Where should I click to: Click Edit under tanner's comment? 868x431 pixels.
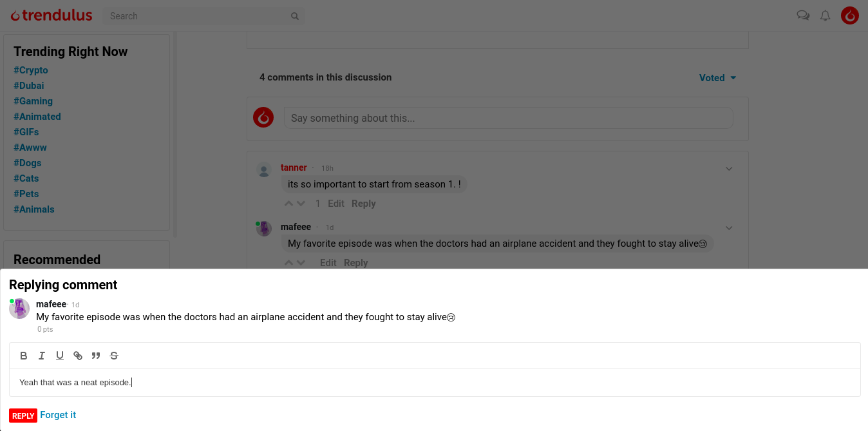(x=336, y=204)
